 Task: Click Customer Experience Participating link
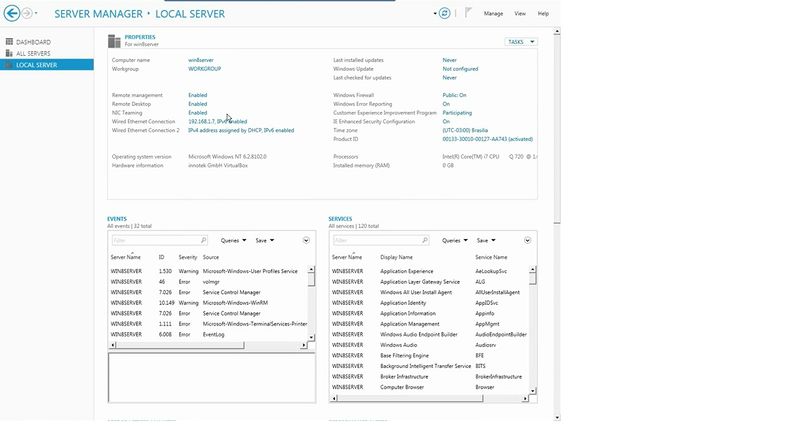pos(457,113)
